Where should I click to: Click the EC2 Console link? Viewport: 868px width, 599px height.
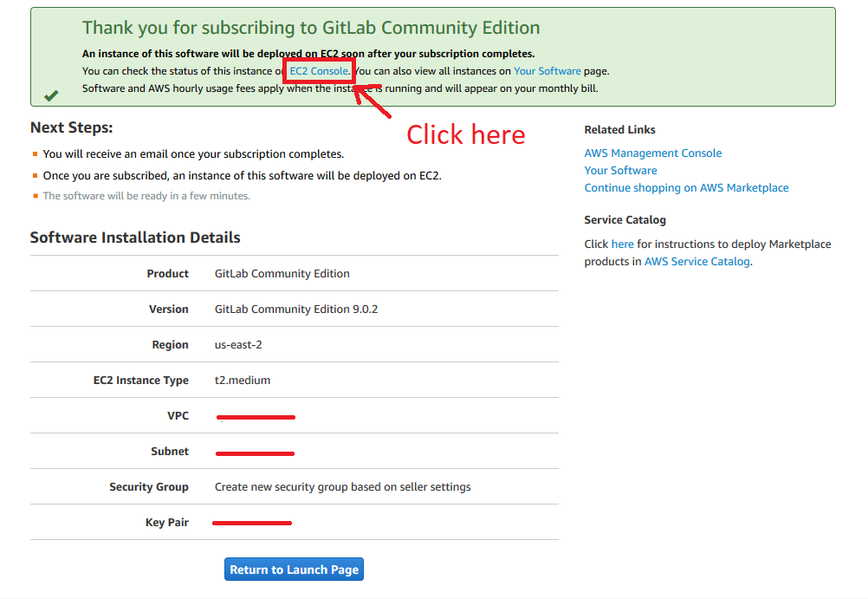[319, 71]
